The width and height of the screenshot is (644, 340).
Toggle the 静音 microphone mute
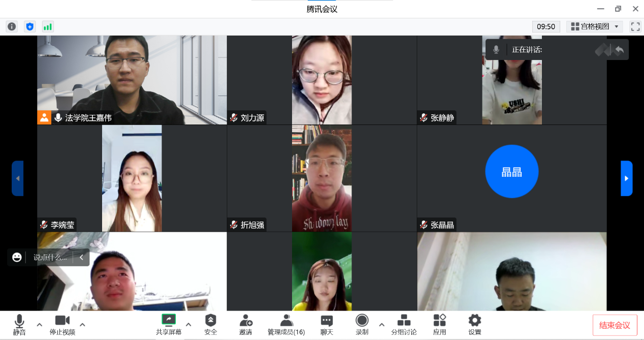click(x=19, y=324)
